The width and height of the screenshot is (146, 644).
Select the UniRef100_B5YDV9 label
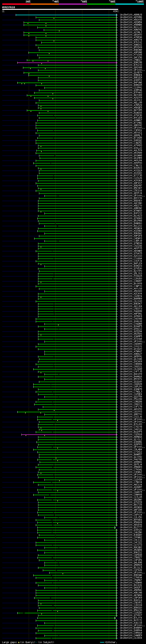pyautogui.click(x=131, y=48)
